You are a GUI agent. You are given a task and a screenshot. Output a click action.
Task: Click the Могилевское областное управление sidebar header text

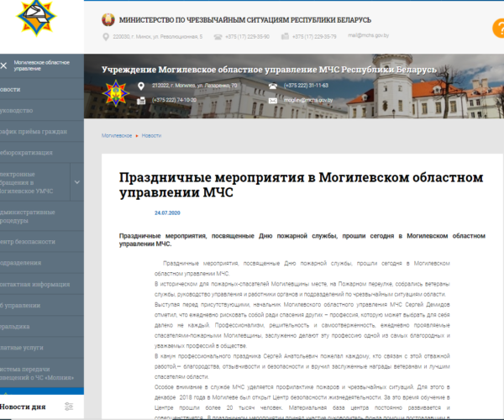coord(41,66)
